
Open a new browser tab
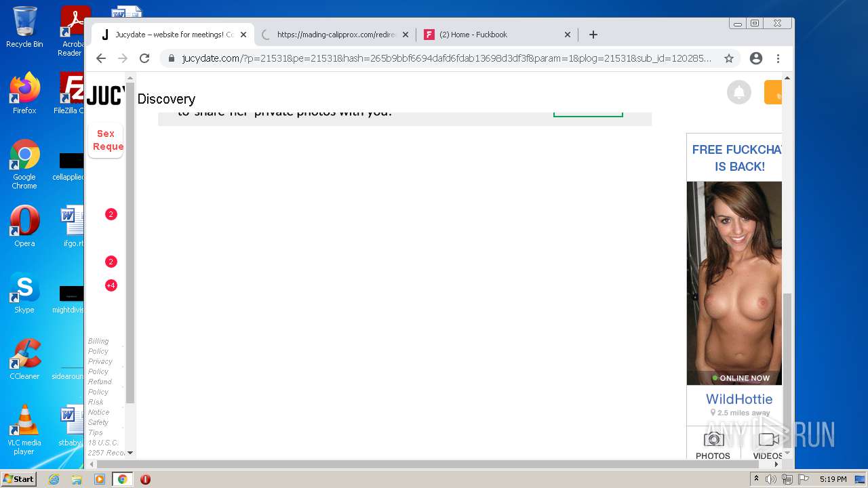[x=593, y=35]
